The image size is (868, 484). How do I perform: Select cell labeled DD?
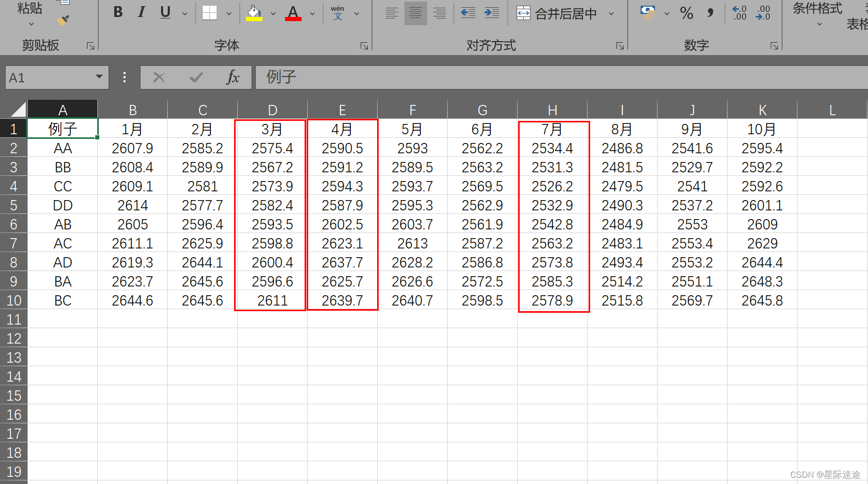click(62, 205)
